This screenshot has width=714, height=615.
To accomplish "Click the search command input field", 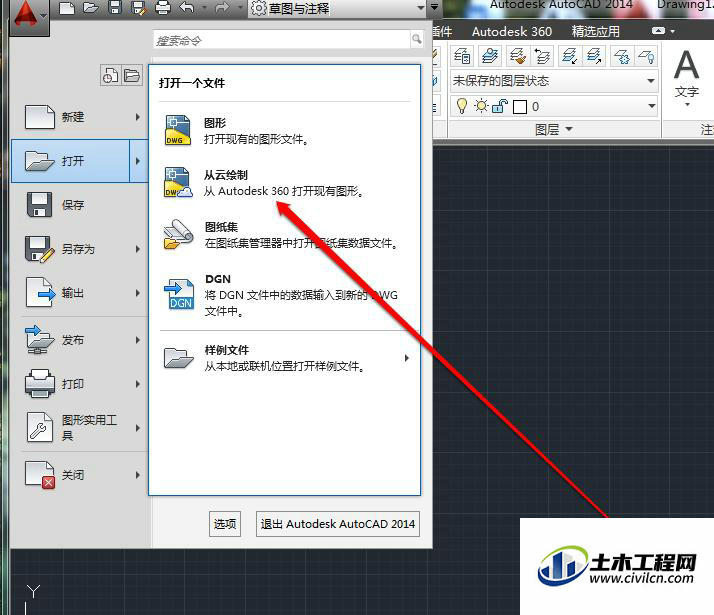I will click(x=281, y=40).
